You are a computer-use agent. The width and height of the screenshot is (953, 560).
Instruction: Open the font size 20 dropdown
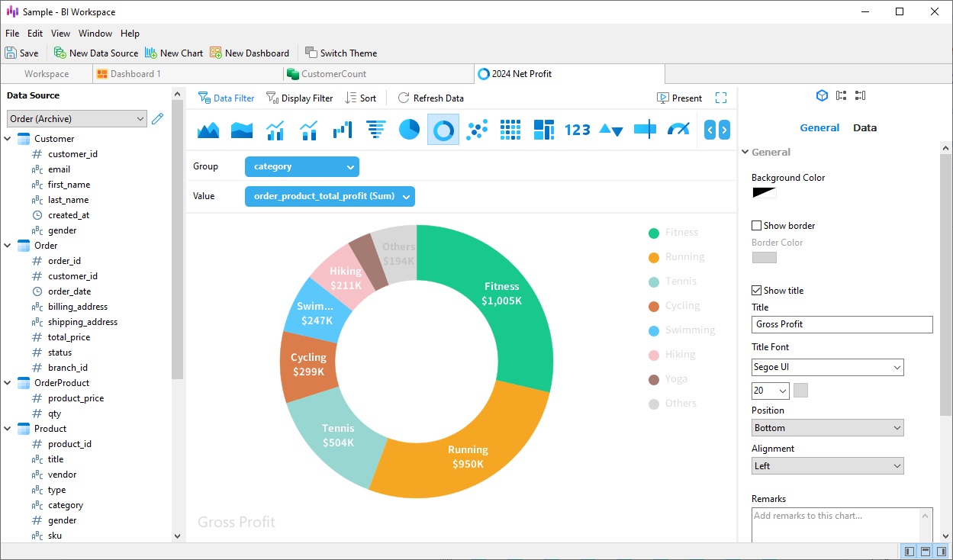(x=770, y=391)
